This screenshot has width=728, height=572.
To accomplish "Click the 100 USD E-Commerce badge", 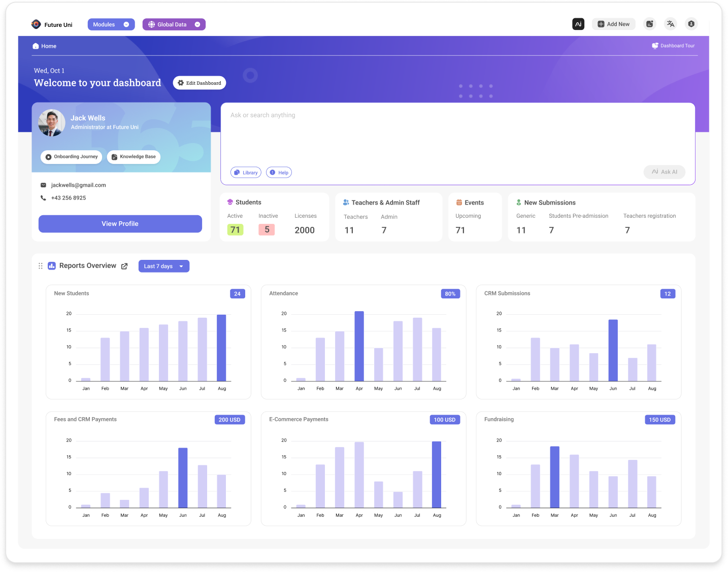I will [445, 420].
